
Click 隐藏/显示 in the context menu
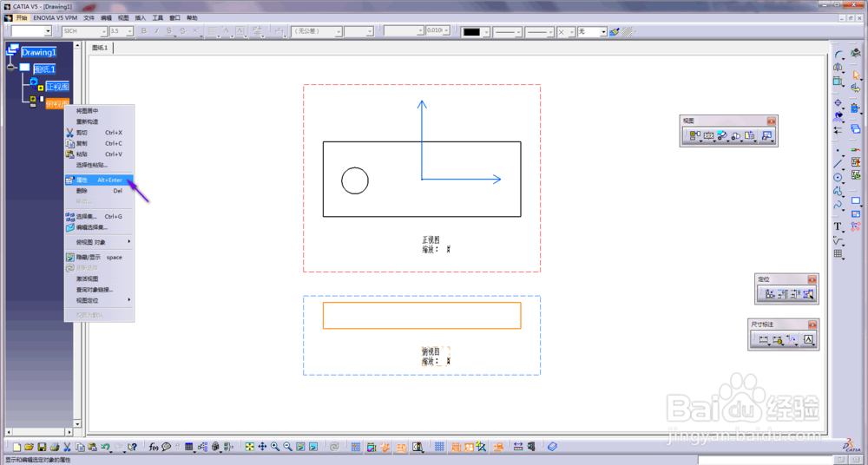click(99, 258)
